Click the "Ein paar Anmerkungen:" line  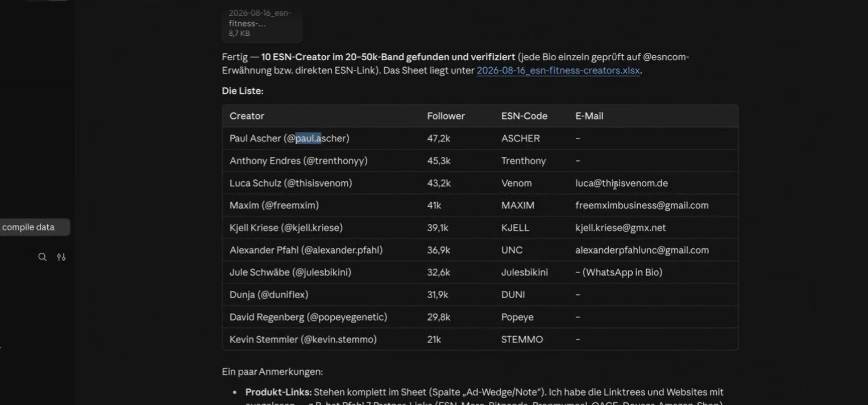click(x=272, y=371)
